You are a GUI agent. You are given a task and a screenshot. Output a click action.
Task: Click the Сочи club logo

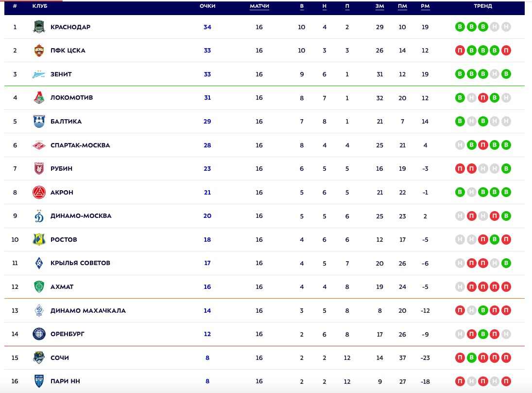(39, 358)
